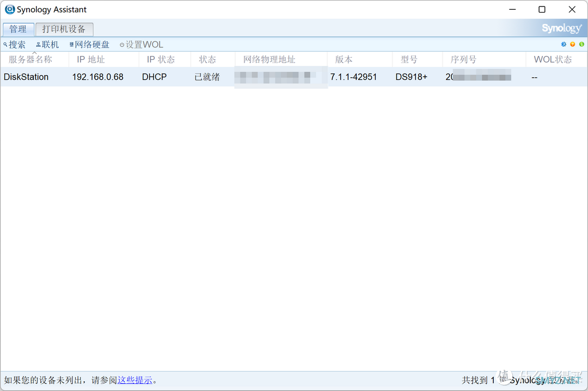Sort by 序列号 column header
The image size is (588, 391).
point(484,59)
